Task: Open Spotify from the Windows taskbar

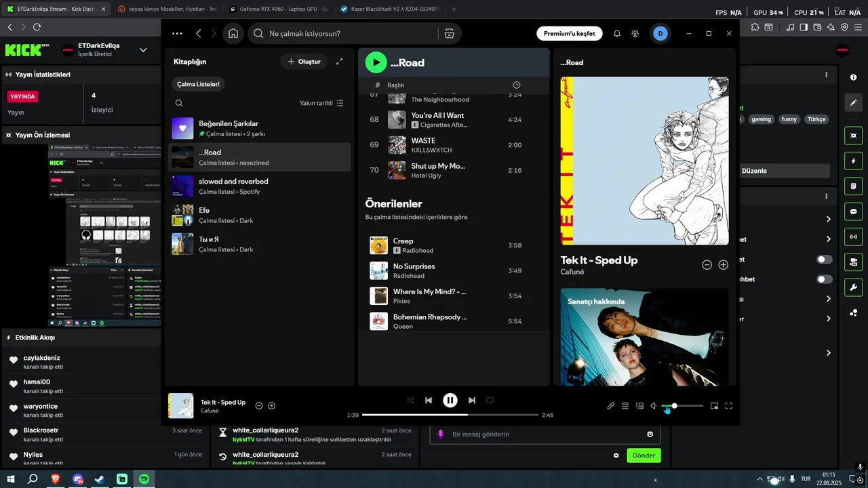Action: point(144,479)
